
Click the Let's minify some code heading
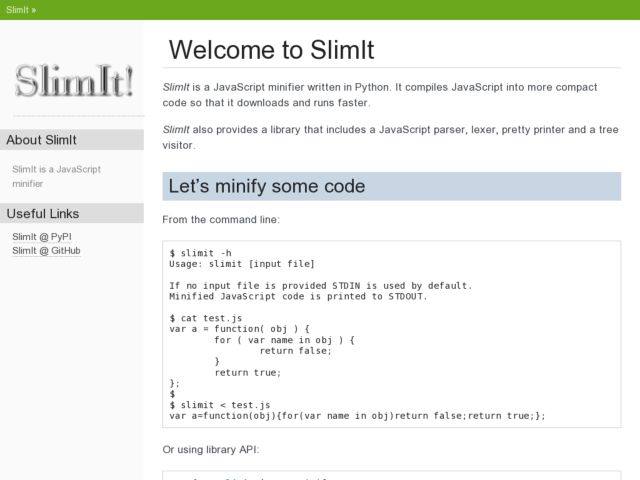click(266, 186)
